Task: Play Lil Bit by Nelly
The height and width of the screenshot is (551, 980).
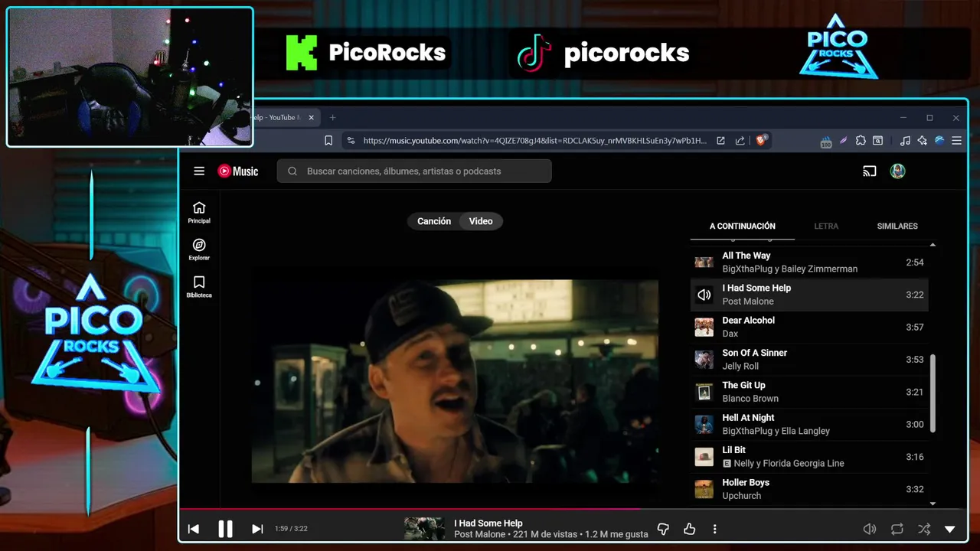Action: 809,457
